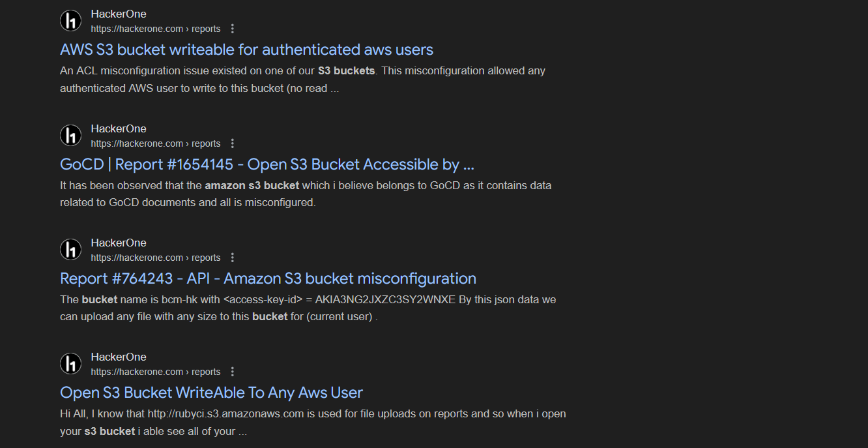The height and width of the screenshot is (448, 868).
Task: Open "Open S3 Bucket WriteAble To Any Aws User"
Action: 211,393
